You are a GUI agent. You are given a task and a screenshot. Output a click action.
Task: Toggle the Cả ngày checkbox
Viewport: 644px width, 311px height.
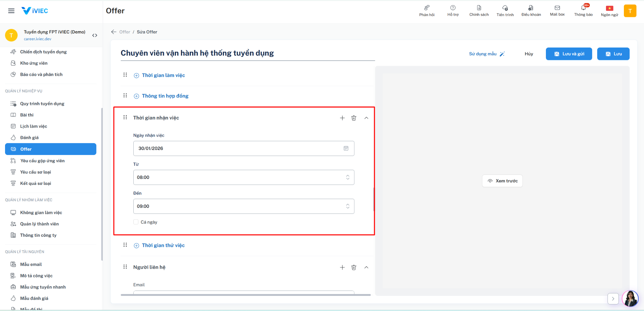tap(136, 222)
